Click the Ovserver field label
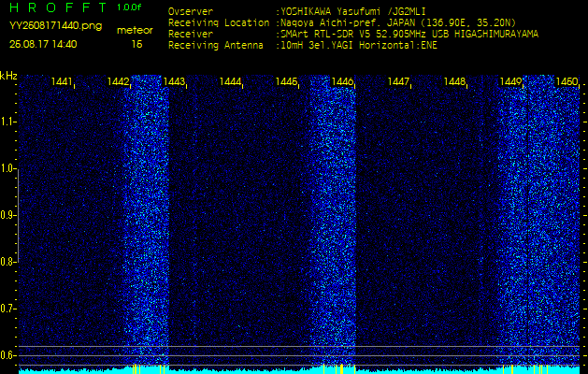The image size is (588, 374). pyautogui.click(x=191, y=11)
